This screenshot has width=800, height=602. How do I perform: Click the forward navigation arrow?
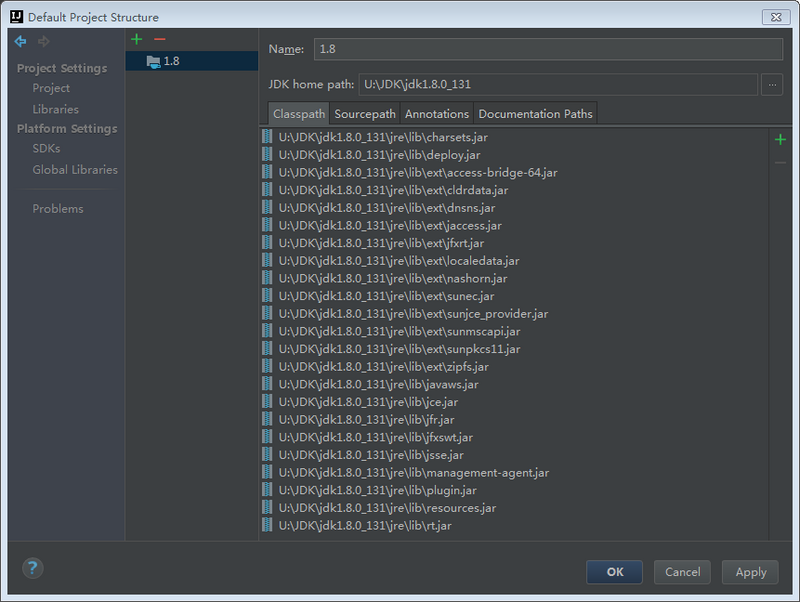click(44, 41)
